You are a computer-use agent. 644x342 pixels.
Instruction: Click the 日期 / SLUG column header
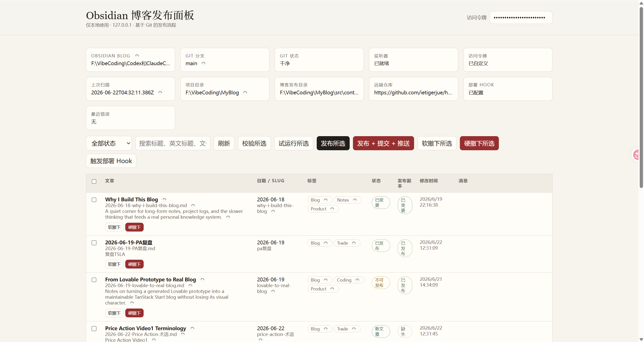271,181
